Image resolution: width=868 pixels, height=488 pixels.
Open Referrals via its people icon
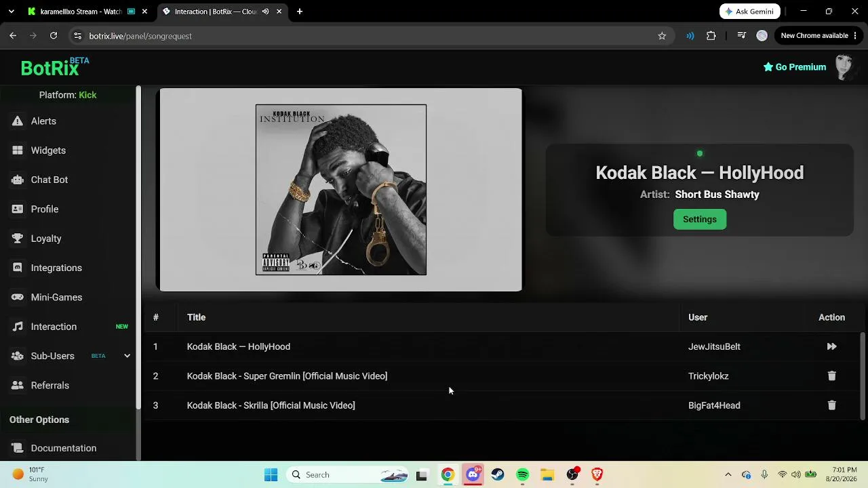(x=18, y=386)
